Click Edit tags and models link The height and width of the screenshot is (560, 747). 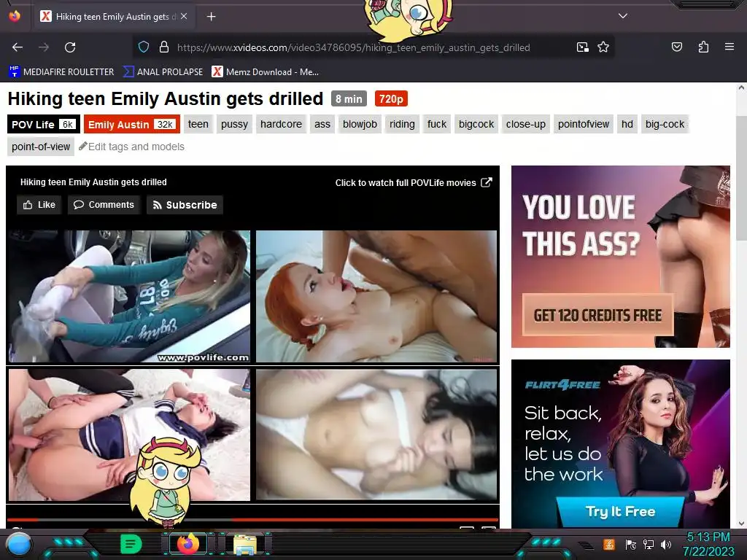[x=132, y=147]
